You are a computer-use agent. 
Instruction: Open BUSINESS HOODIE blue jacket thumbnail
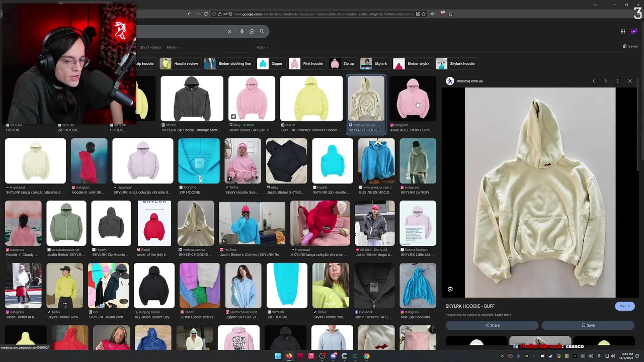[376, 161]
